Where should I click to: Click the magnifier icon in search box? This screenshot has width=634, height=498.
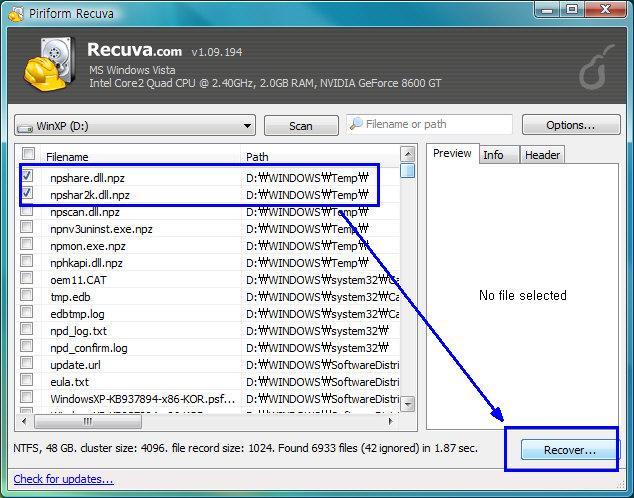point(356,124)
